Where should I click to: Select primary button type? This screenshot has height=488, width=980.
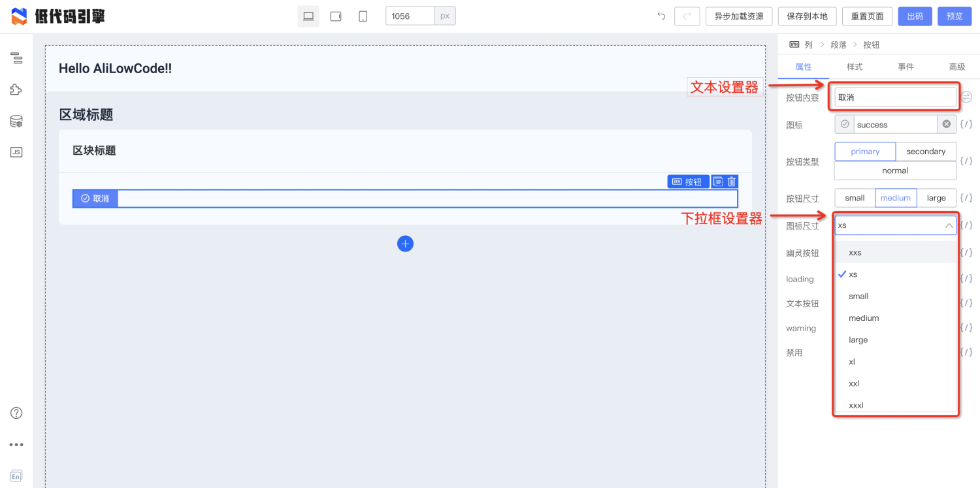865,152
